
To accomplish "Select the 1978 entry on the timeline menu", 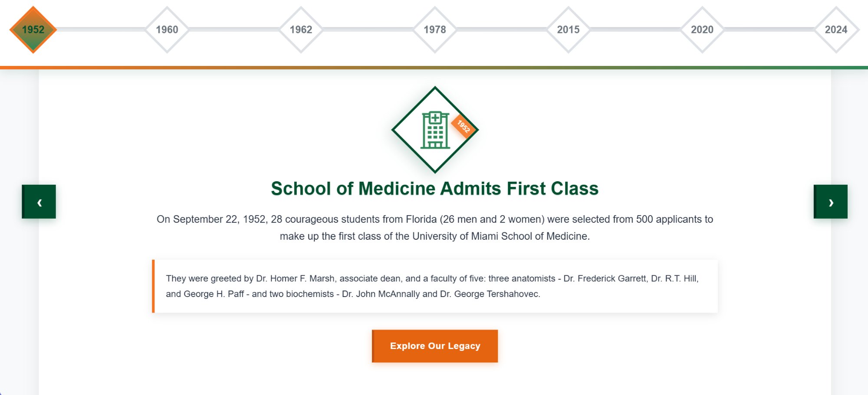I will pos(434,29).
